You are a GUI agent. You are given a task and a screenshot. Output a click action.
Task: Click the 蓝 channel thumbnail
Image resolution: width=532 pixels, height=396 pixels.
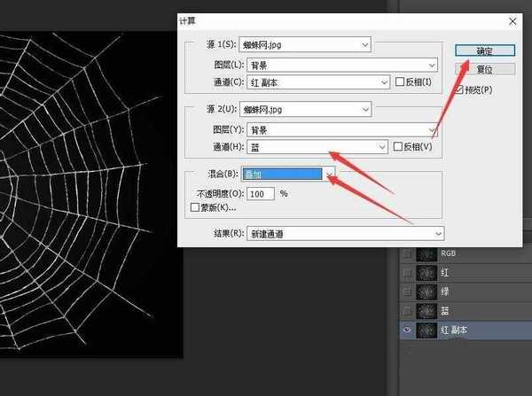pos(427,310)
